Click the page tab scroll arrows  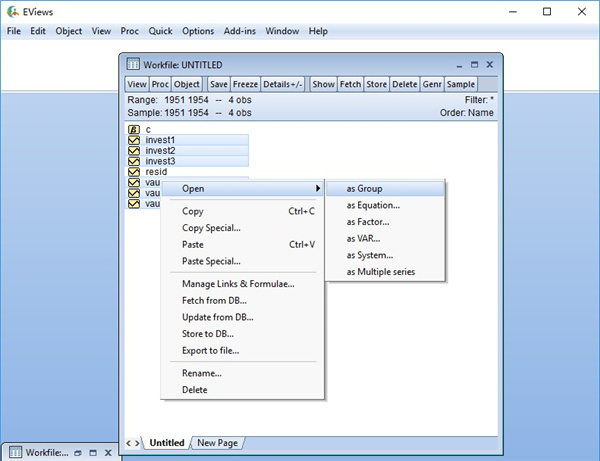(133, 443)
